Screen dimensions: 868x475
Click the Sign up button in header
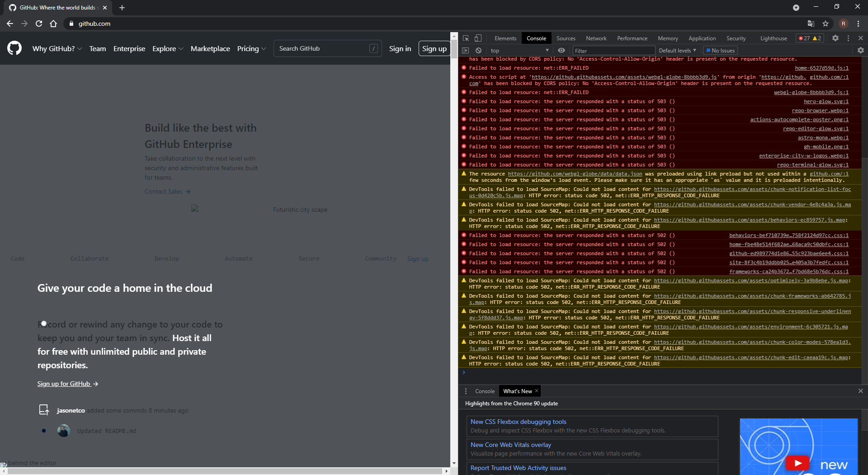coord(434,48)
